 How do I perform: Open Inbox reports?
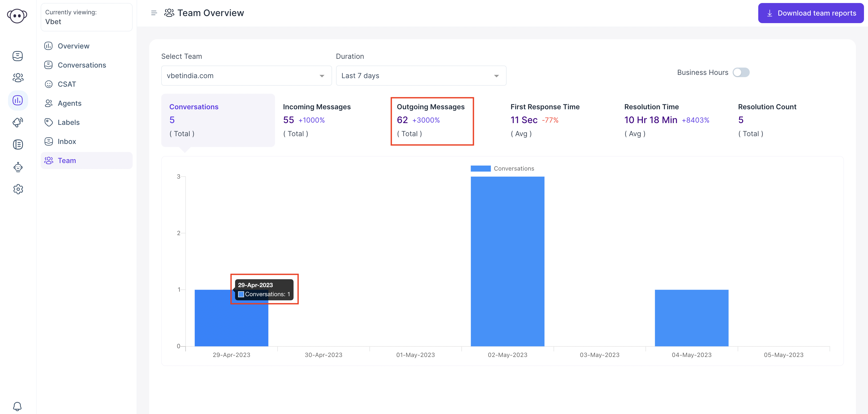87,141
